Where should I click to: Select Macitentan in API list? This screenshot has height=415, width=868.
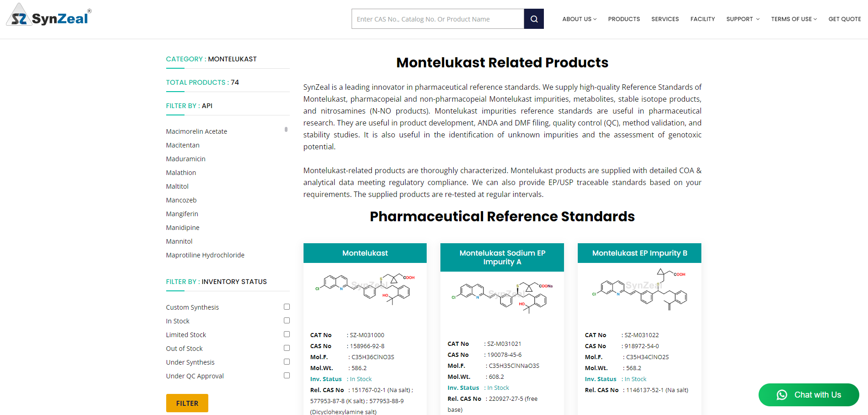[183, 145]
